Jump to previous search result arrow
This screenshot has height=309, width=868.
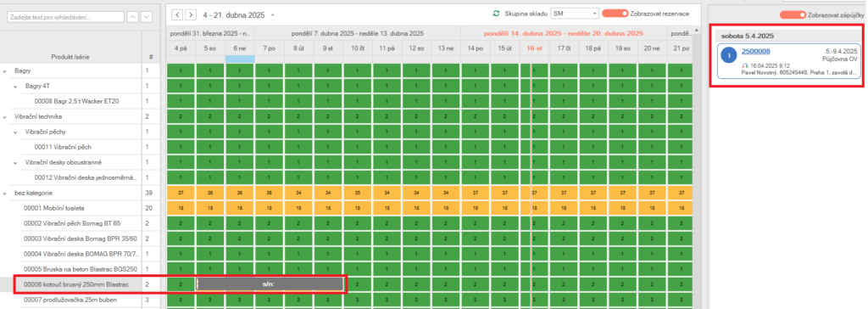[x=133, y=17]
